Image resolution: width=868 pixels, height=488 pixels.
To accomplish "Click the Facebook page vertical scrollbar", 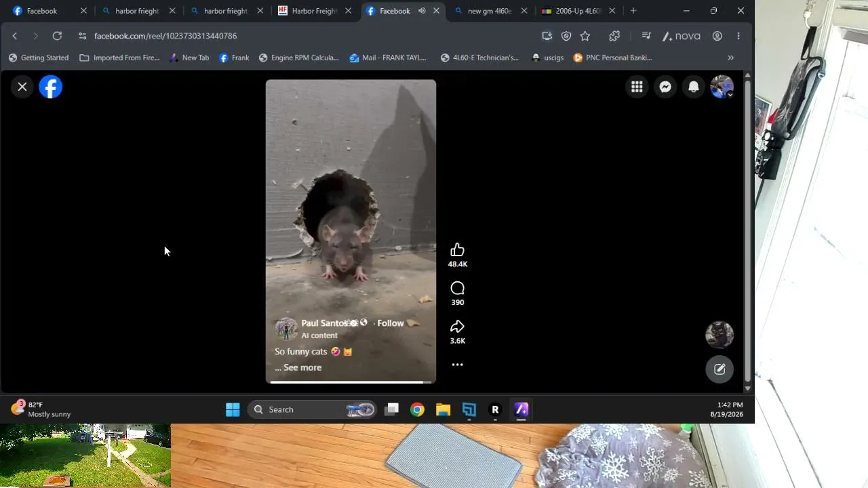I will tap(747, 230).
